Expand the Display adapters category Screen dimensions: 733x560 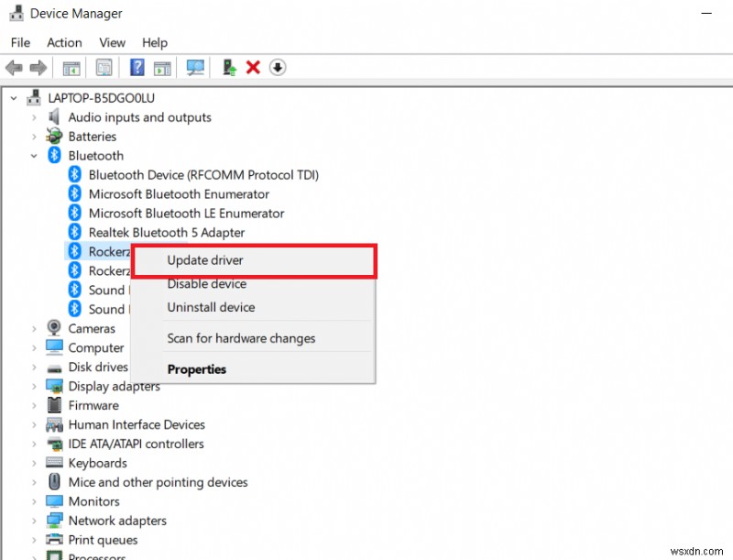pos(34,386)
